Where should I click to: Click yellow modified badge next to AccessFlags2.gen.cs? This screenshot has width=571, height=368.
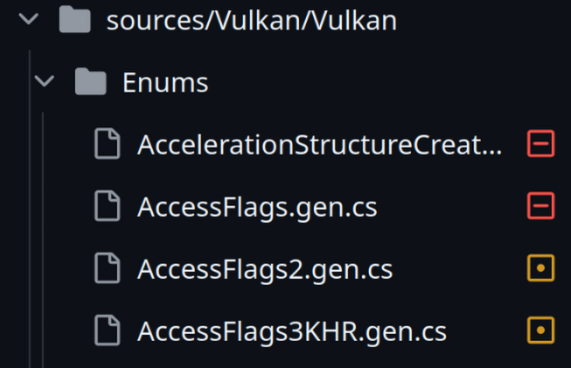(x=541, y=268)
